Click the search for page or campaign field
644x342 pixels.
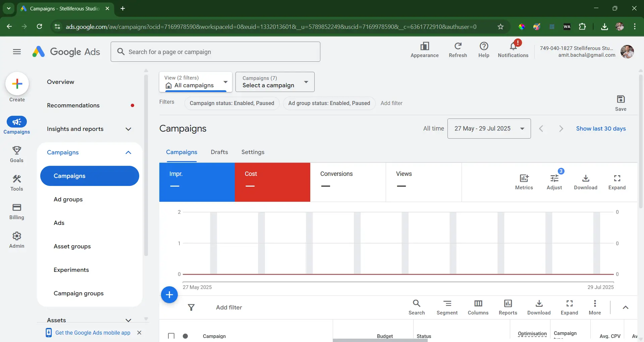[215, 52]
